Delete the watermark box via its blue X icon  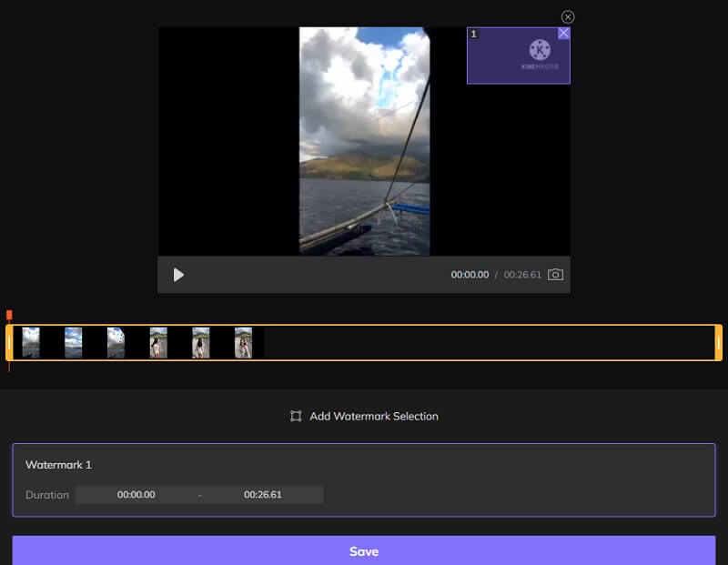564,33
